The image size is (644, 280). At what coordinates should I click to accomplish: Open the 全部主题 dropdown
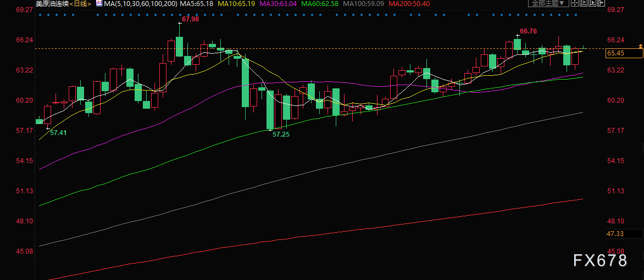pos(549,3)
